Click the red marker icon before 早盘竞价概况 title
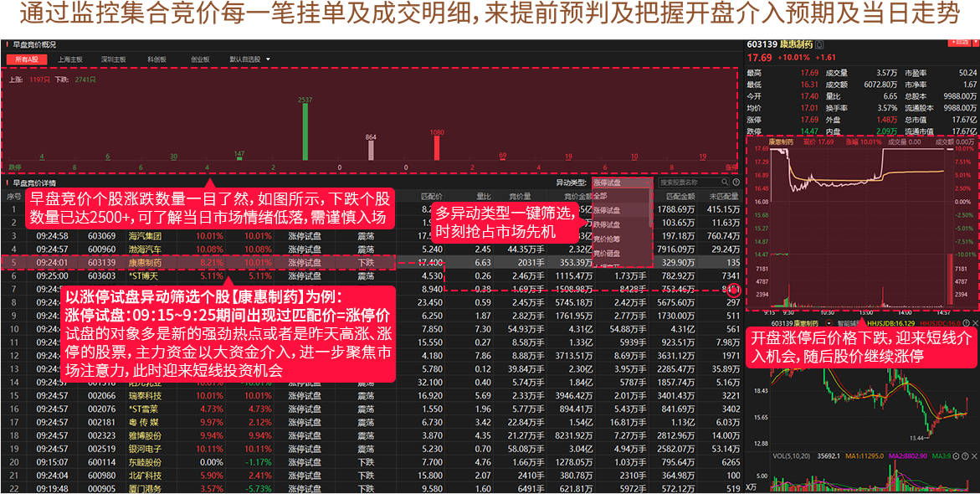This screenshot has width=980, height=494. click(7, 42)
